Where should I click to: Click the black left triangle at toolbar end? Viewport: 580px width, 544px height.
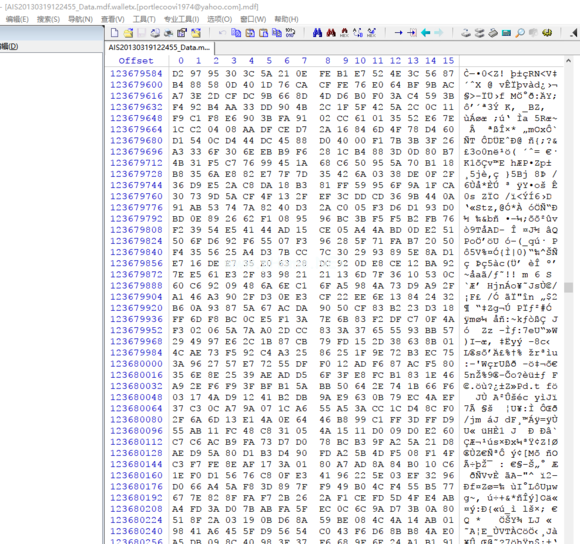click(574, 33)
